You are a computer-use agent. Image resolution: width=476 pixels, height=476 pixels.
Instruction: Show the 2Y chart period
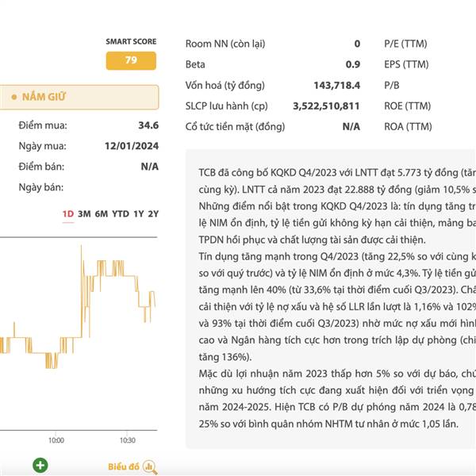pos(154,214)
